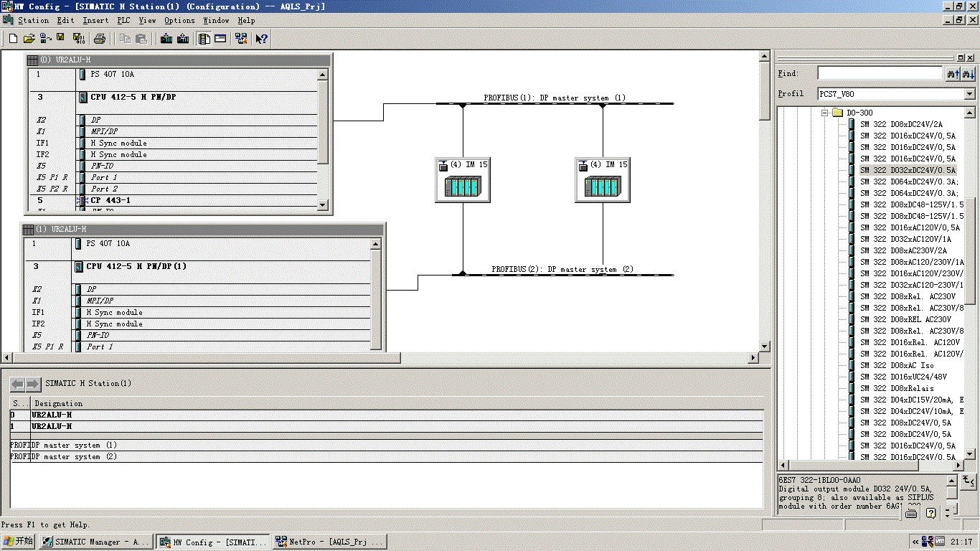980x551 pixels.
Task: Activate the context Help pointer icon
Action: coord(262,39)
